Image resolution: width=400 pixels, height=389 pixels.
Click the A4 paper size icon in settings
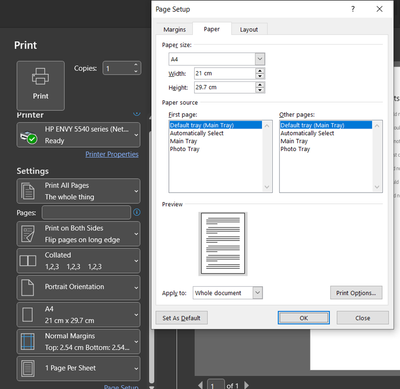[28, 315]
